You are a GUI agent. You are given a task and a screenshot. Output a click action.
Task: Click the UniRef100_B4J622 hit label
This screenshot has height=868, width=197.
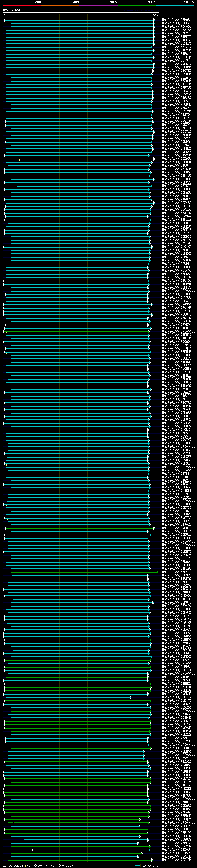[x=176, y=524]
